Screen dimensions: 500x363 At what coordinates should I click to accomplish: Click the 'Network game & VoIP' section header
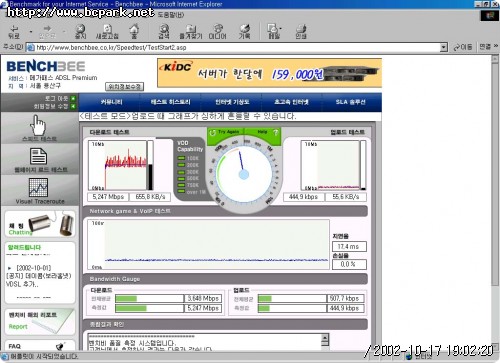coord(225,211)
